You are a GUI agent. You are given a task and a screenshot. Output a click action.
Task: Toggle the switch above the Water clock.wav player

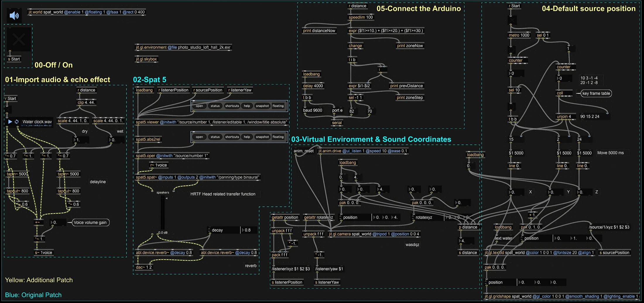[x=8, y=110]
